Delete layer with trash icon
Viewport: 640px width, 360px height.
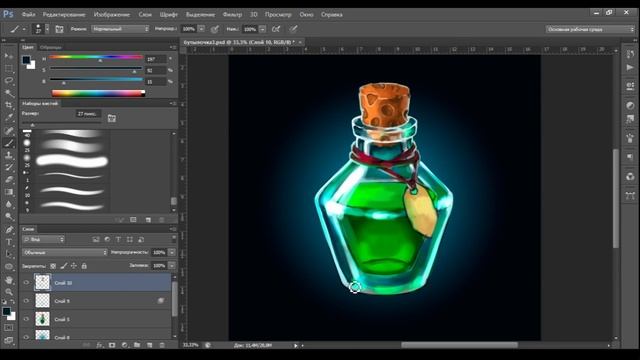point(162,345)
